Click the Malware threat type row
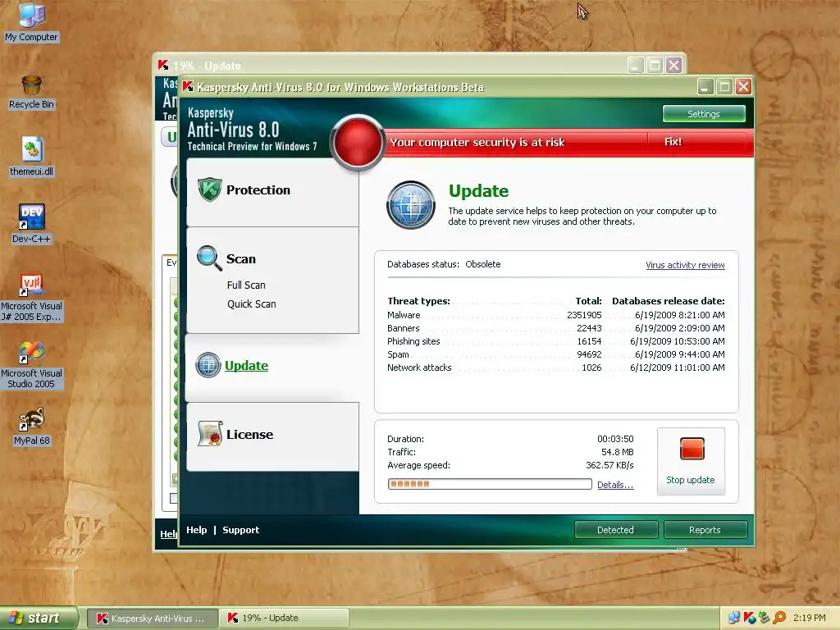This screenshot has height=630, width=840. tap(555, 315)
